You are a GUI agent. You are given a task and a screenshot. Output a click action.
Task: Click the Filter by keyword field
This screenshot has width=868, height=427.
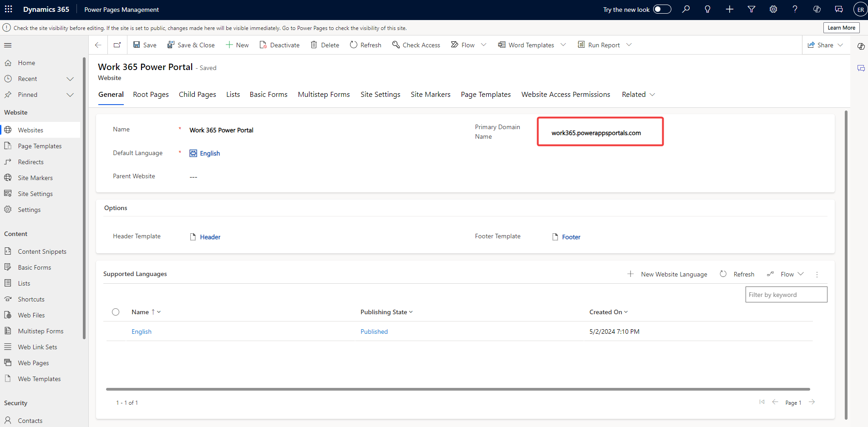786,295
